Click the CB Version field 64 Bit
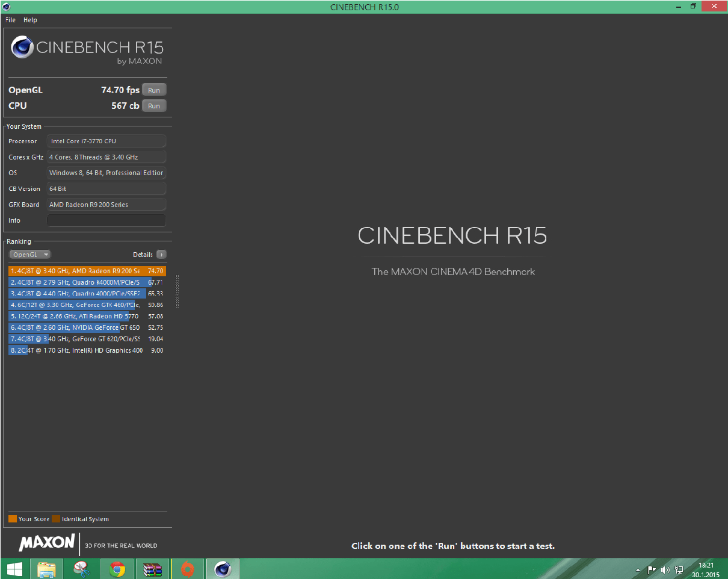Viewport: 728px width, 579px height. [106, 188]
